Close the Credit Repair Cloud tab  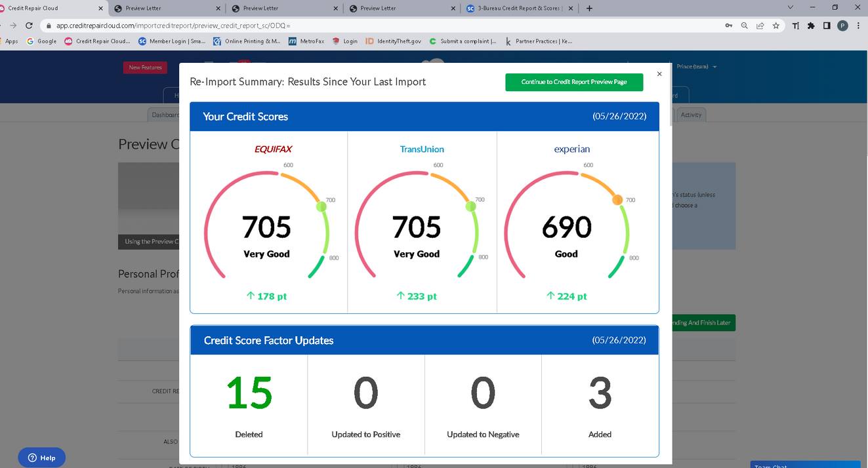coord(101,9)
